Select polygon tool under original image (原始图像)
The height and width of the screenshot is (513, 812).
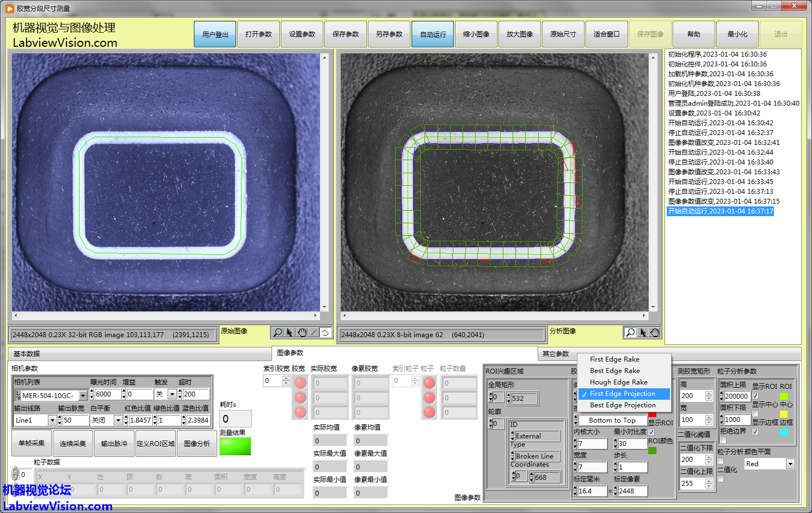[x=325, y=332]
